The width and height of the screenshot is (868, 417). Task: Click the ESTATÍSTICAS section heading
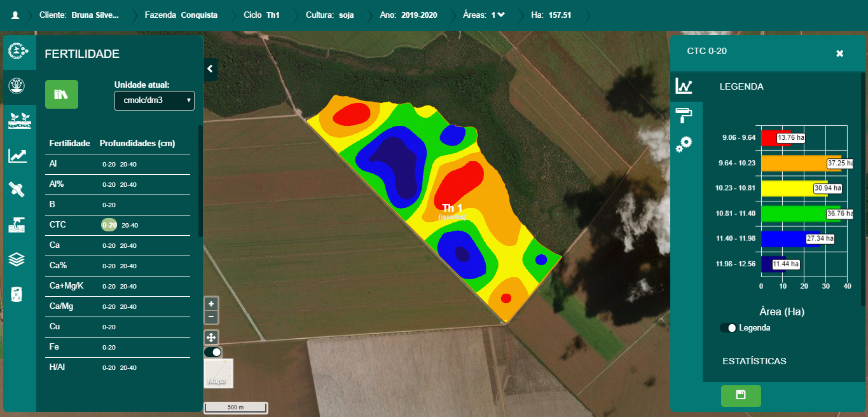pos(754,361)
